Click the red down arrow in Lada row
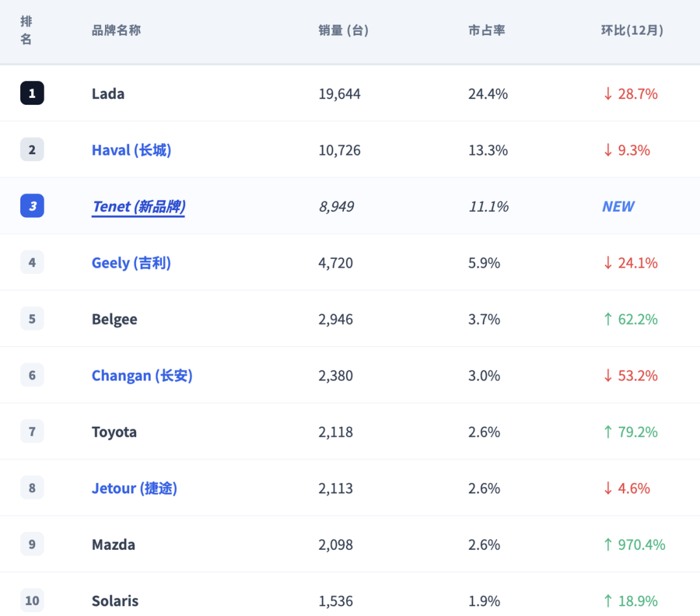 tap(607, 94)
